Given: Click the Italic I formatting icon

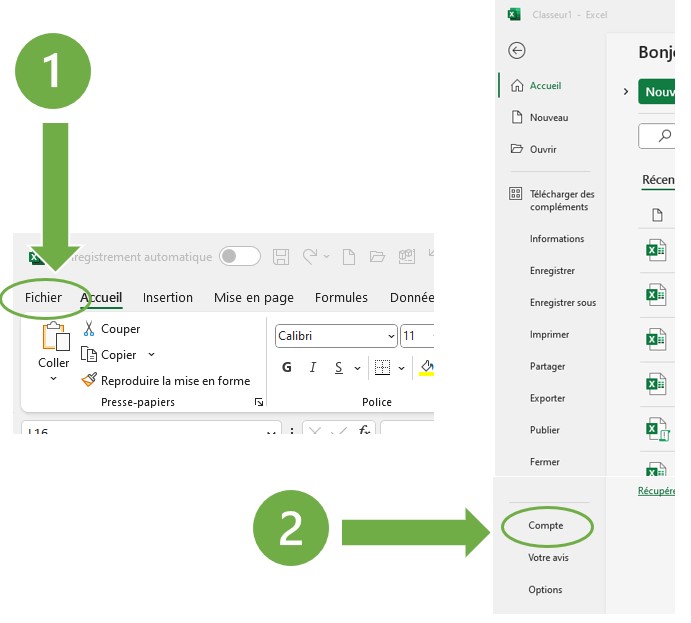Looking at the screenshot, I should (x=313, y=367).
